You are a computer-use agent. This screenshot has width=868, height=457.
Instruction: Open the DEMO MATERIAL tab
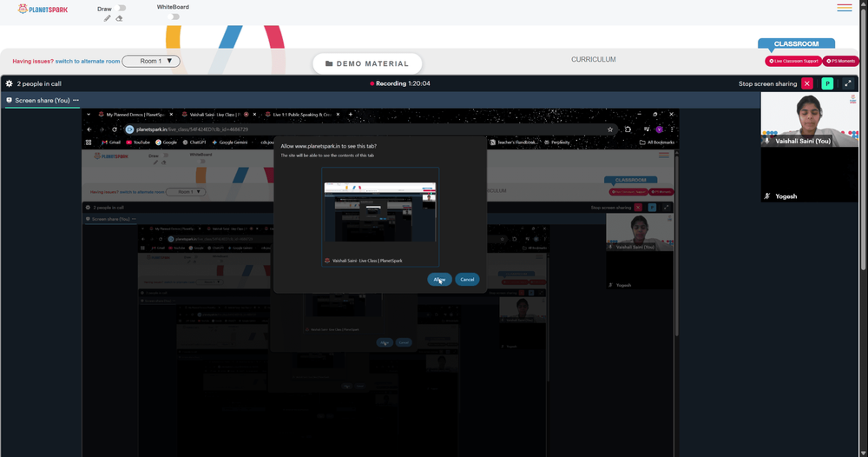point(367,63)
